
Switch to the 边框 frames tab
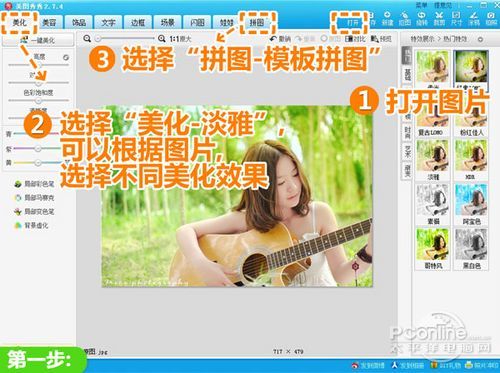coord(138,23)
